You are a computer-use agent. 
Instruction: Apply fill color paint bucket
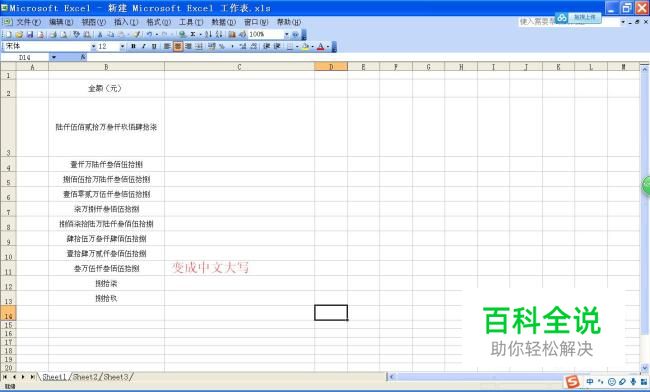[x=306, y=46]
